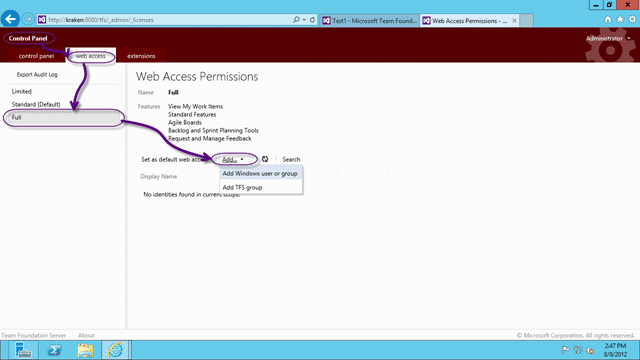640x360 pixels.
Task: Open the browser tools gear icon
Action: click(x=632, y=20)
